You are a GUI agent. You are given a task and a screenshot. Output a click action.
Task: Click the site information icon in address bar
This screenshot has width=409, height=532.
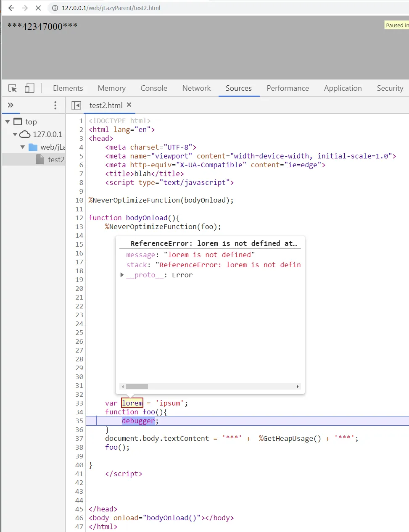point(55,8)
